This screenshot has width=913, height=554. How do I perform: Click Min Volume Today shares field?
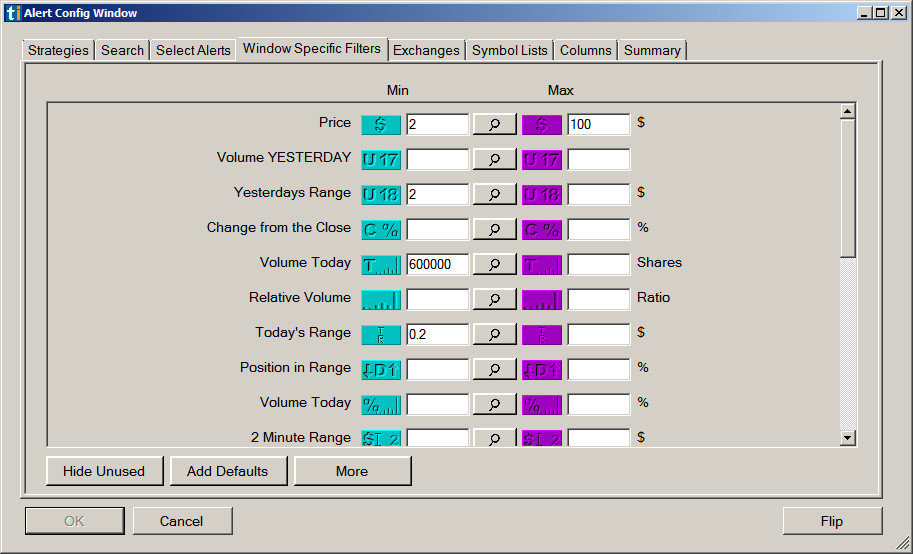(x=437, y=264)
